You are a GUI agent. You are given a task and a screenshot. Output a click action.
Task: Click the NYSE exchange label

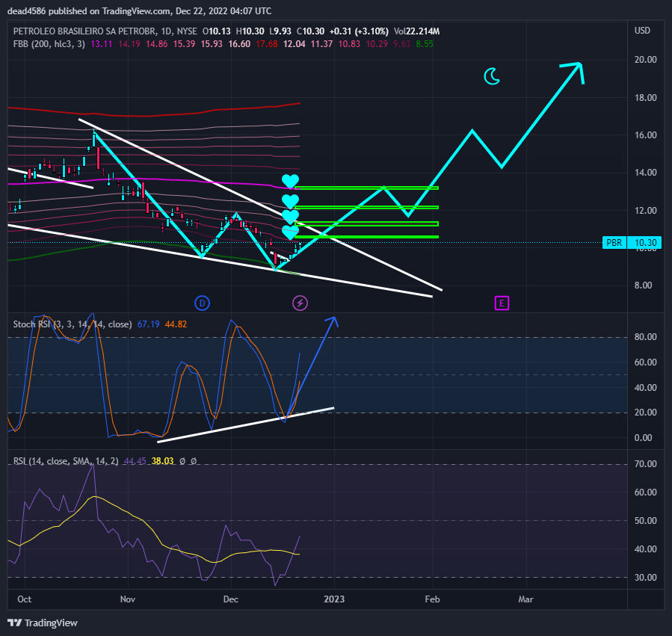point(186,31)
